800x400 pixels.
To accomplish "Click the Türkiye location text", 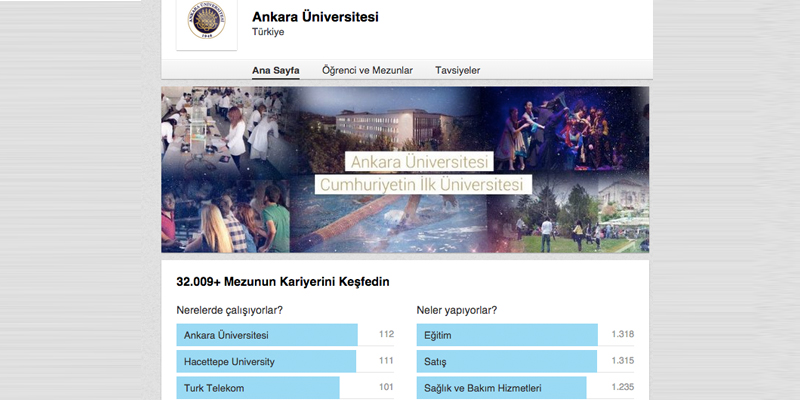I will tap(268, 32).
